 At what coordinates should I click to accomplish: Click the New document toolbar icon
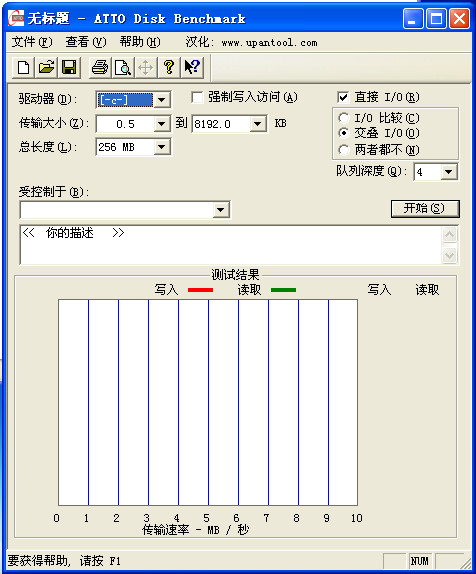tap(24, 67)
